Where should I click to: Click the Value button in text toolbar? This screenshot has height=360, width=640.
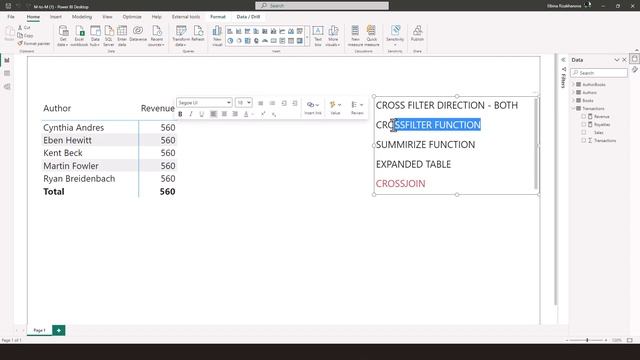[x=335, y=108]
